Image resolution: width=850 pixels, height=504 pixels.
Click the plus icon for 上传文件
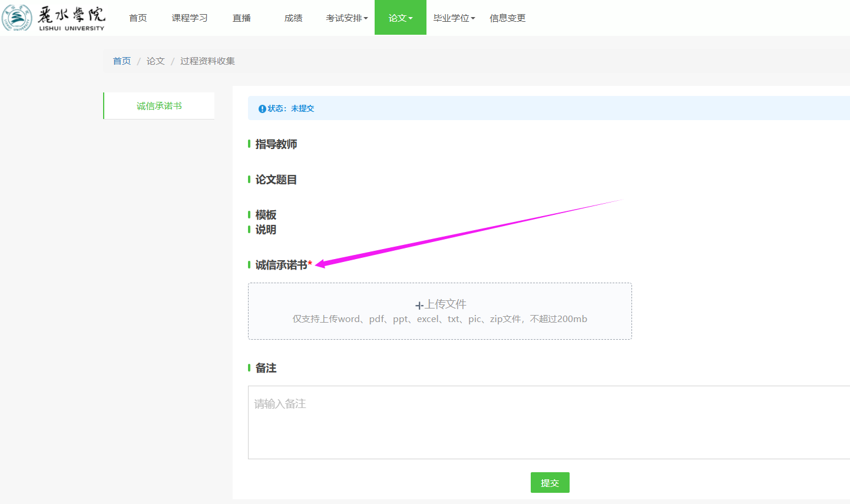pyautogui.click(x=419, y=306)
